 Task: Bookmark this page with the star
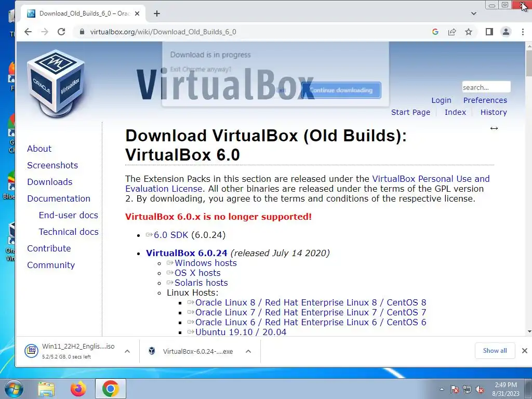click(469, 32)
